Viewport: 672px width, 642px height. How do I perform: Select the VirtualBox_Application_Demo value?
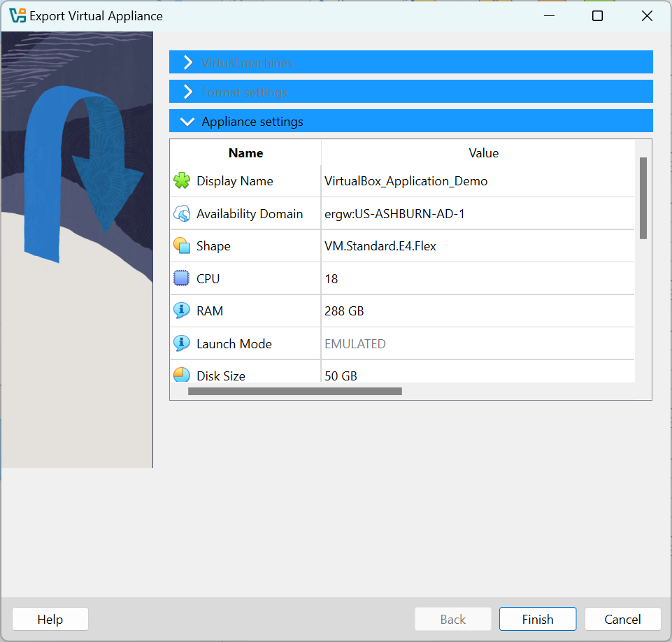(x=406, y=181)
